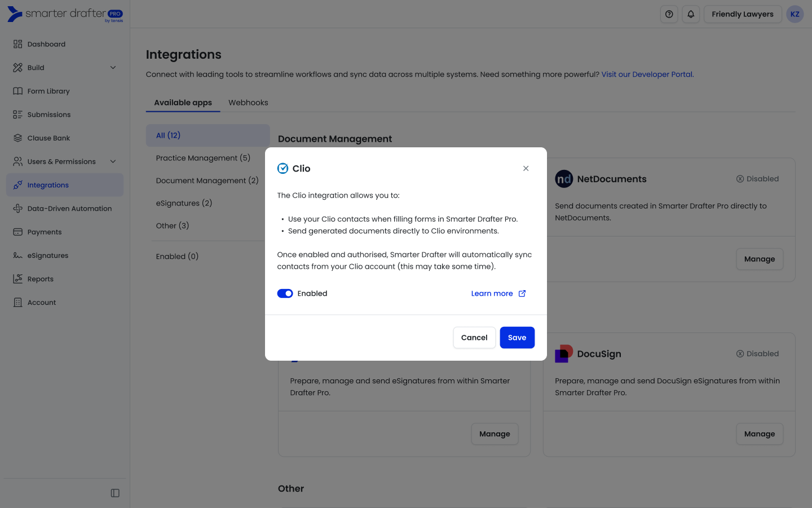This screenshot has width=812, height=508.
Task: Open the Friendly Lawyers account switcher
Action: pyautogui.click(x=742, y=14)
